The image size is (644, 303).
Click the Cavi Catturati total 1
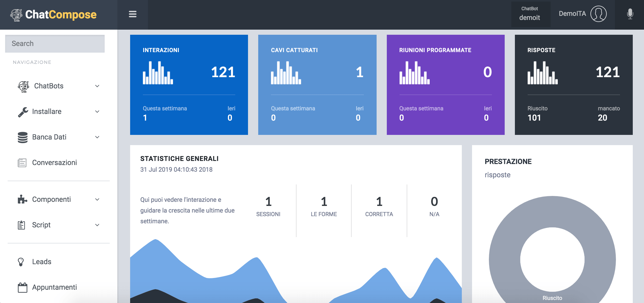point(360,72)
